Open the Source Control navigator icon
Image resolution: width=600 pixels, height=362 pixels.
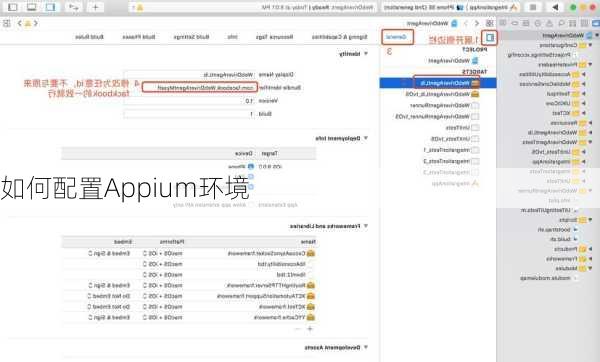584,23
